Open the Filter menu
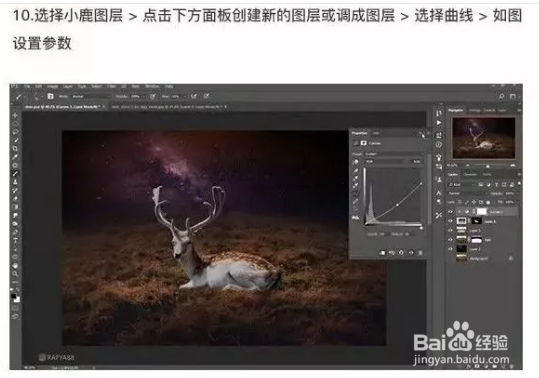Image resolution: width=539 pixels, height=378 pixels. tap(111, 86)
